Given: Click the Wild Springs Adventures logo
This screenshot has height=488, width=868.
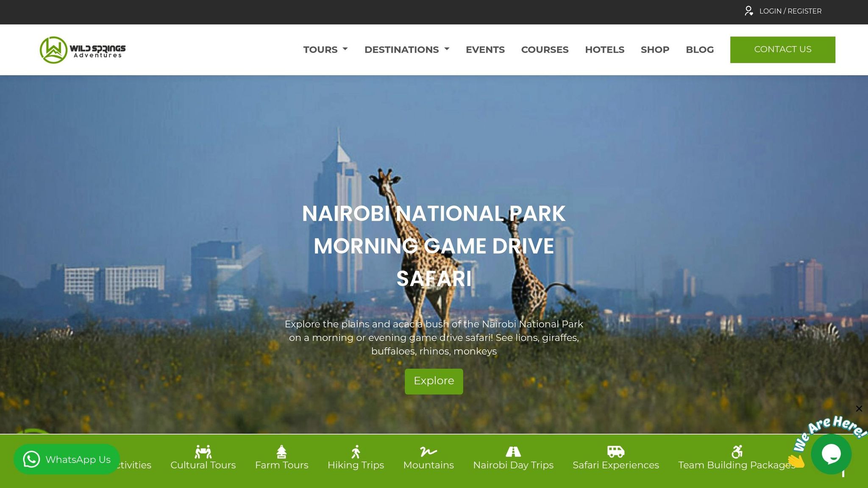Looking at the screenshot, I should coord(83,50).
